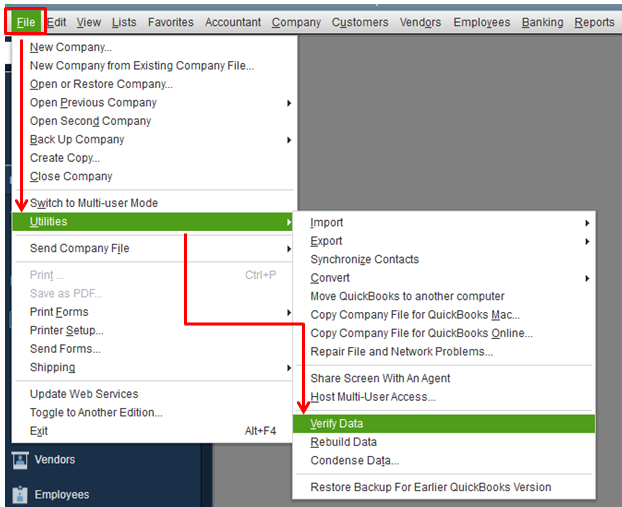Open the Vendors menu in menu bar
This screenshot has width=622, height=507.
[420, 22]
